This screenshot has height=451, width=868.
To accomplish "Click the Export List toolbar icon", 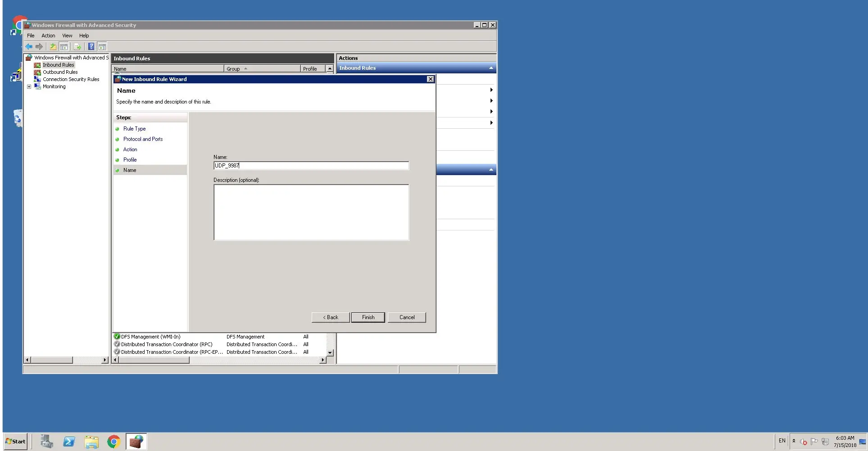I will pos(77,46).
